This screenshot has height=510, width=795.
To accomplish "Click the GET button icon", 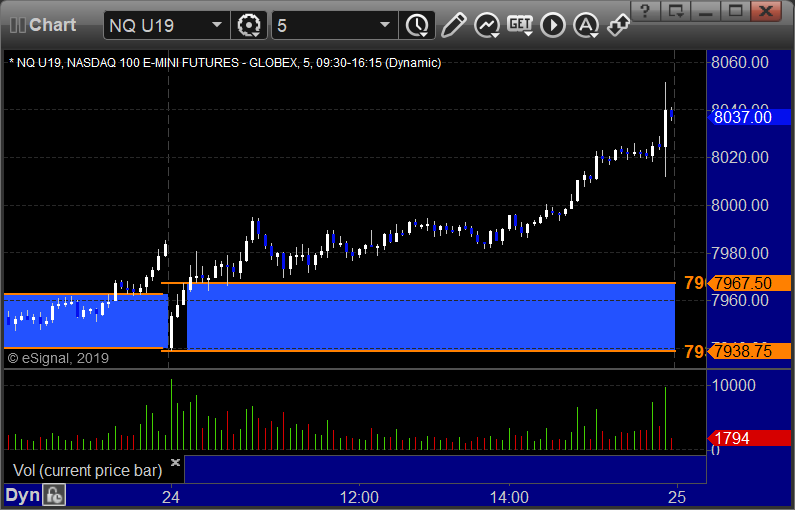I will (520, 25).
